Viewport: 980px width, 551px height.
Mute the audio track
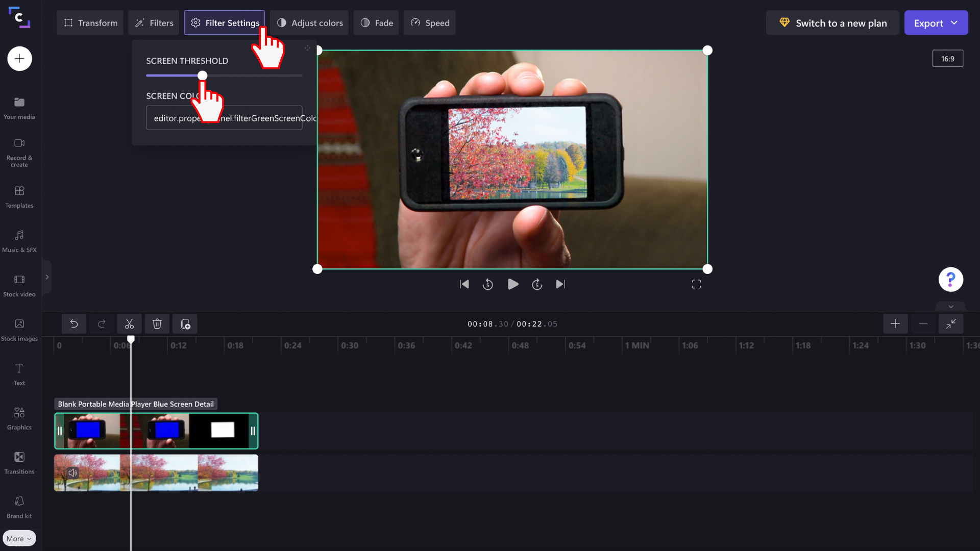72,472
